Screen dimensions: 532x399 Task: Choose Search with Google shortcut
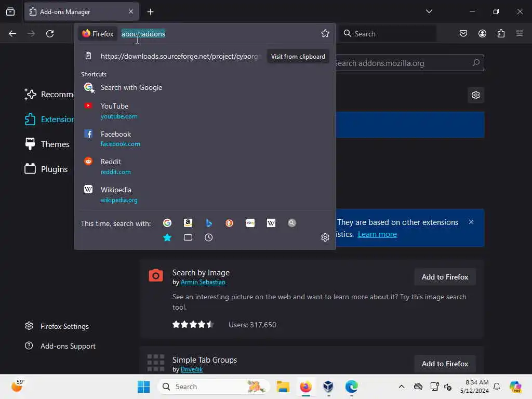pos(205,87)
